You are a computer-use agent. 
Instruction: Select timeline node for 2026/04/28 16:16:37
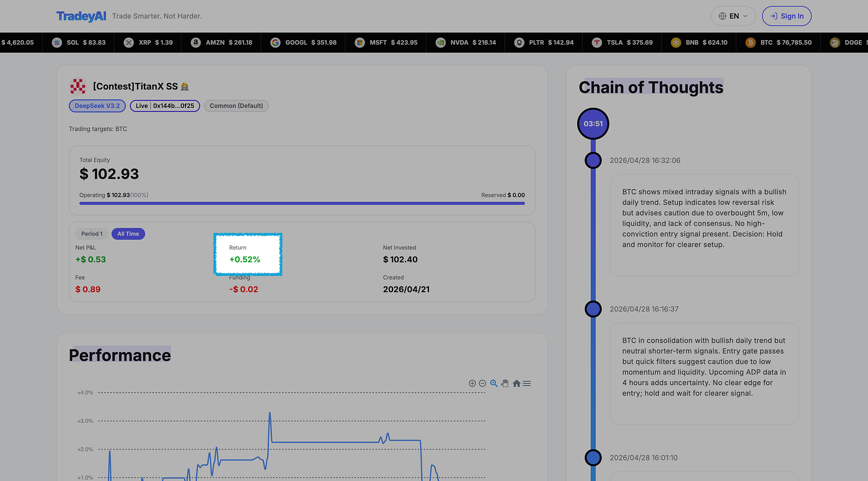click(x=593, y=309)
